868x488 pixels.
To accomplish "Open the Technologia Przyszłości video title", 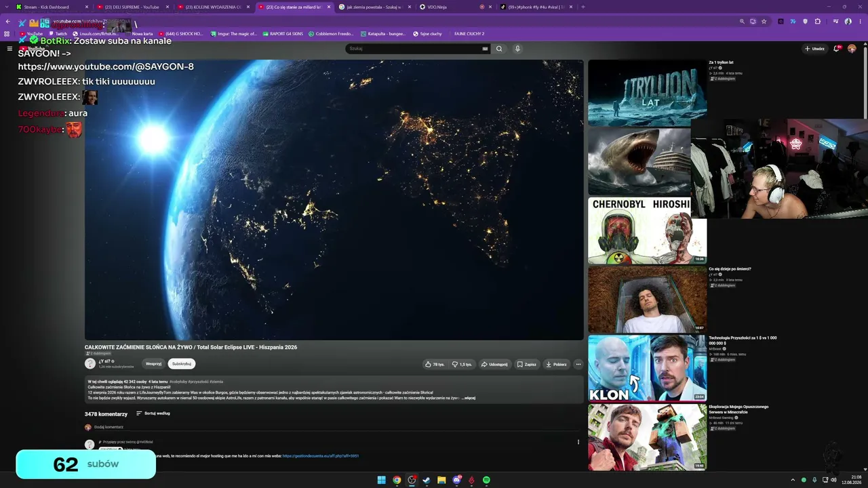I will (743, 340).
